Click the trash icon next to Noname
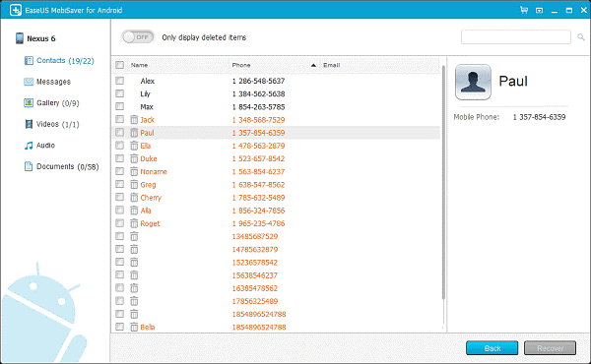The image size is (591, 364). point(134,171)
